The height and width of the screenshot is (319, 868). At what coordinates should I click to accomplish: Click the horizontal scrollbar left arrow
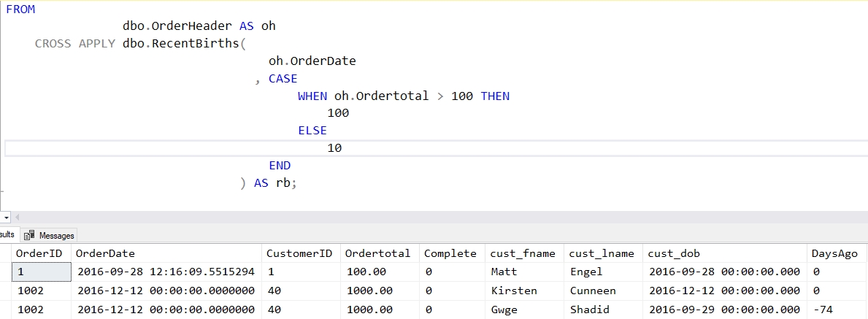pos(18,218)
